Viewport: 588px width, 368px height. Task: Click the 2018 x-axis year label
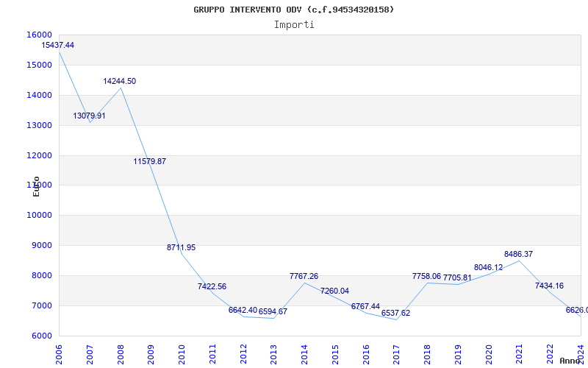pos(428,354)
